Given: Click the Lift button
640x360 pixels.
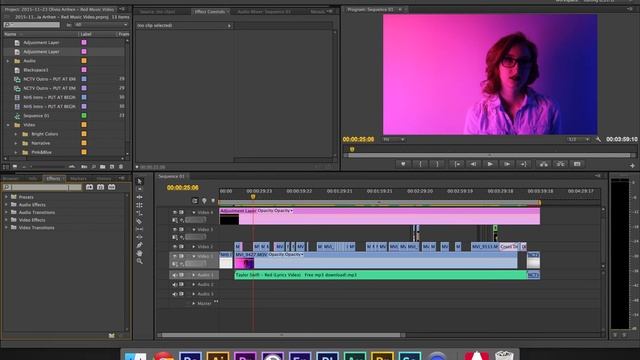Looking at the screenshot, I should click(544, 164).
